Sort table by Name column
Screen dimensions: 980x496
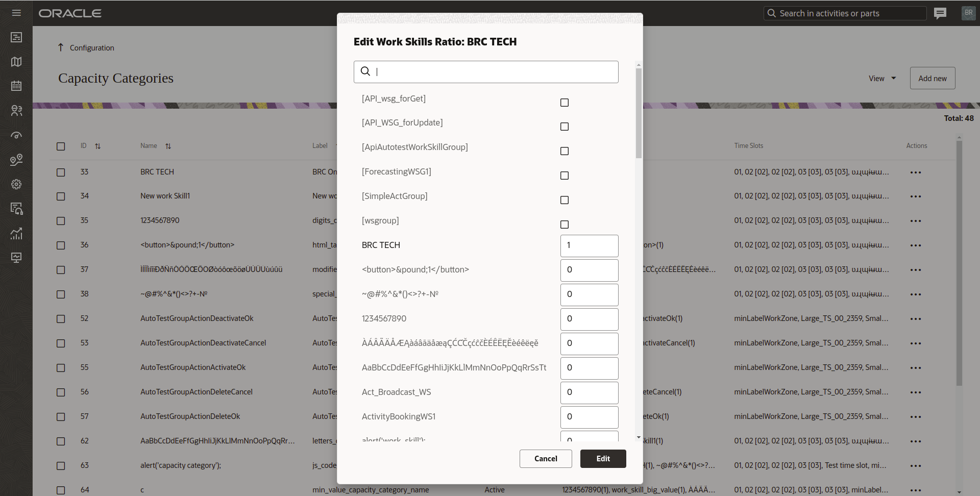click(x=168, y=146)
